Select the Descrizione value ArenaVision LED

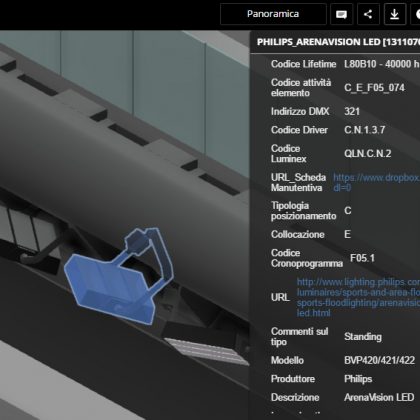pyautogui.click(x=379, y=398)
